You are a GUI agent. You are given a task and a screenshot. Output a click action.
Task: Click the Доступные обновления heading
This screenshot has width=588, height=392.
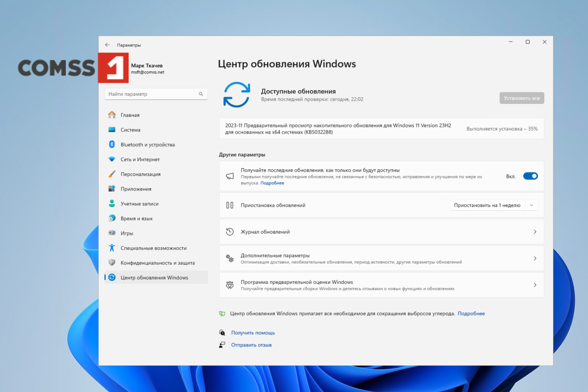tap(298, 91)
